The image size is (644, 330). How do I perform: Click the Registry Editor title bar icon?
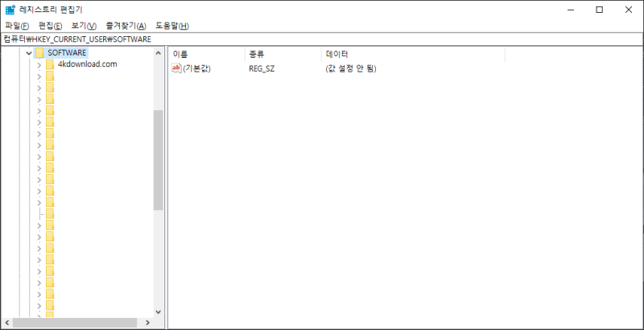coord(10,10)
